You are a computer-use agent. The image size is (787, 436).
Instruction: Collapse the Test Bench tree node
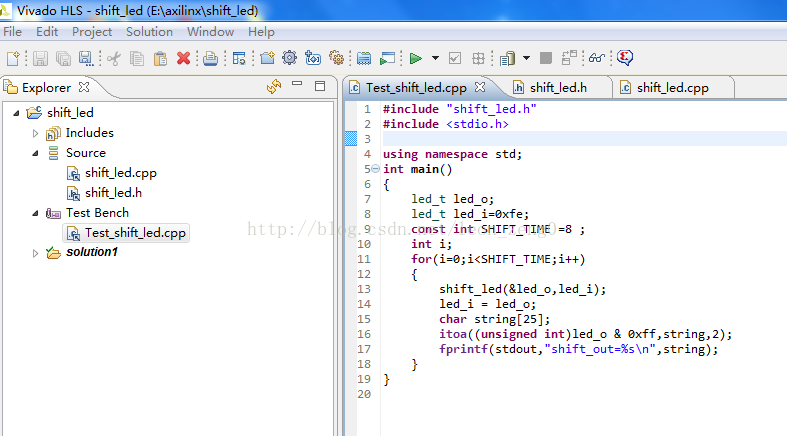(35, 213)
